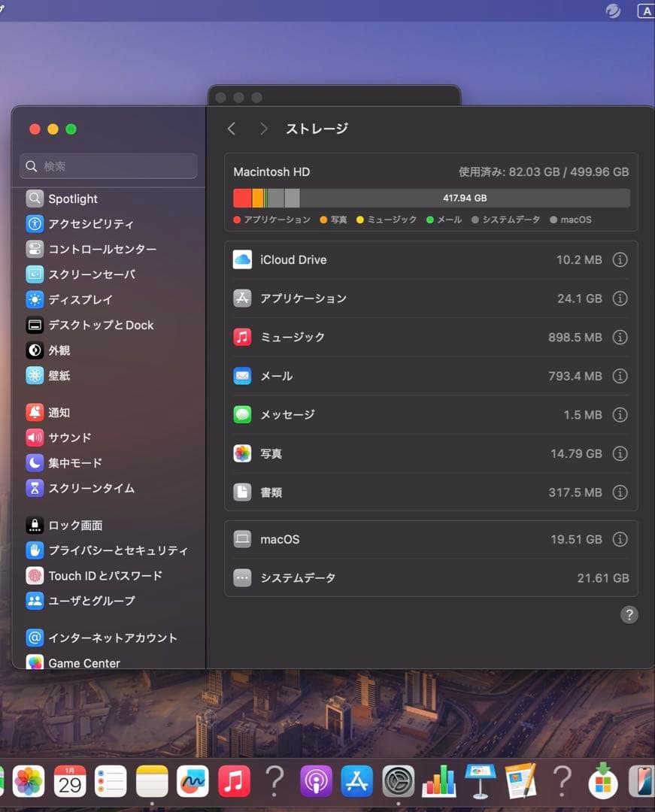Open the App Store from the Dock
655x812 pixels.
point(357,781)
